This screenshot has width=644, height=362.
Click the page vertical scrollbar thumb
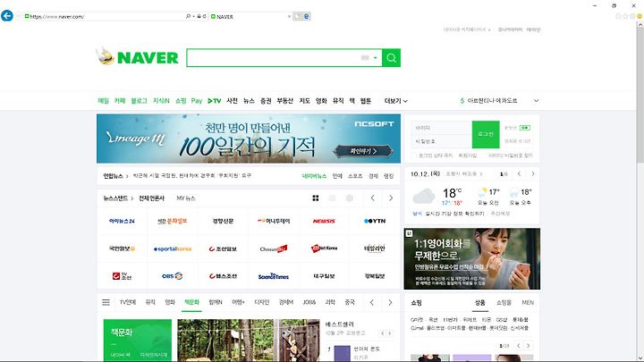[640, 95]
